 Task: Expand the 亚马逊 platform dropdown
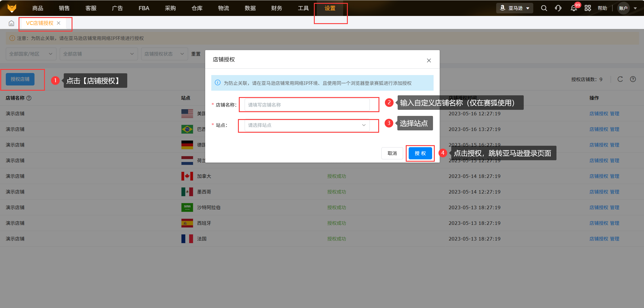pos(515,8)
